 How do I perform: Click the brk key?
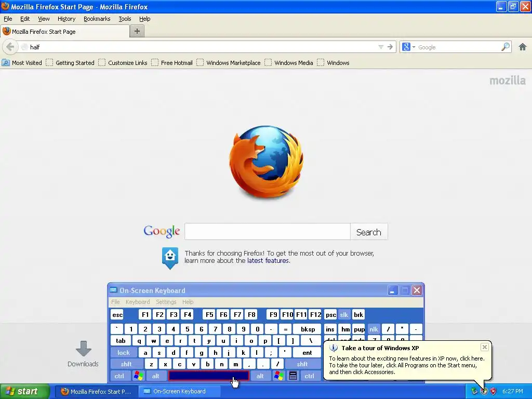click(358, 314)
